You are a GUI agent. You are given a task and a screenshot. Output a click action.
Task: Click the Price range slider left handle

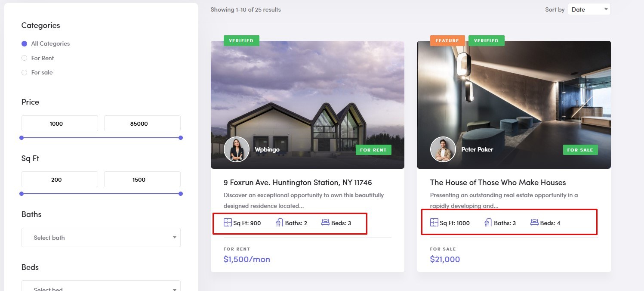22,138
